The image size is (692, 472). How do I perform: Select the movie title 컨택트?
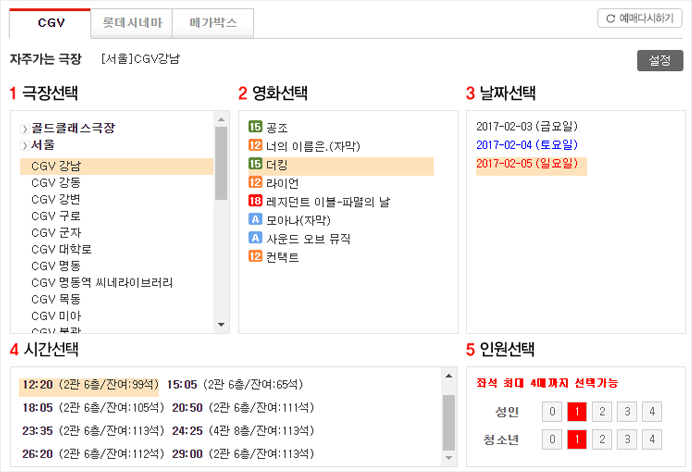tap(282, 257)
